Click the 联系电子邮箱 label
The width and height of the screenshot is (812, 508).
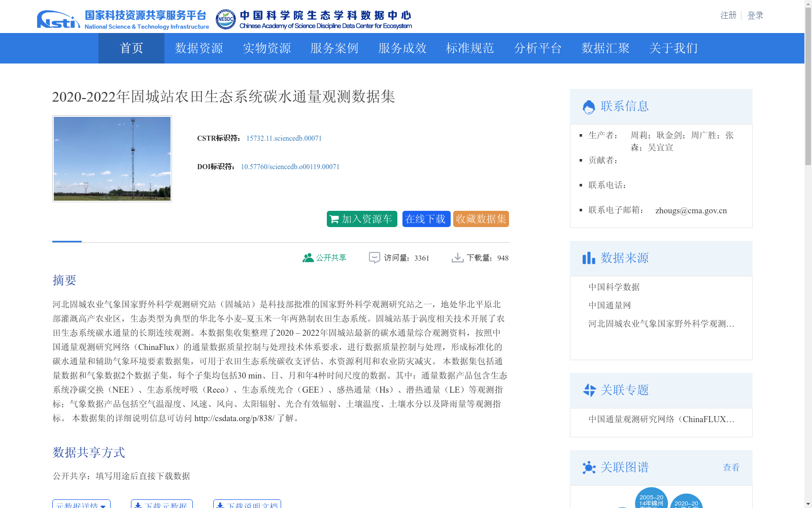616,210
